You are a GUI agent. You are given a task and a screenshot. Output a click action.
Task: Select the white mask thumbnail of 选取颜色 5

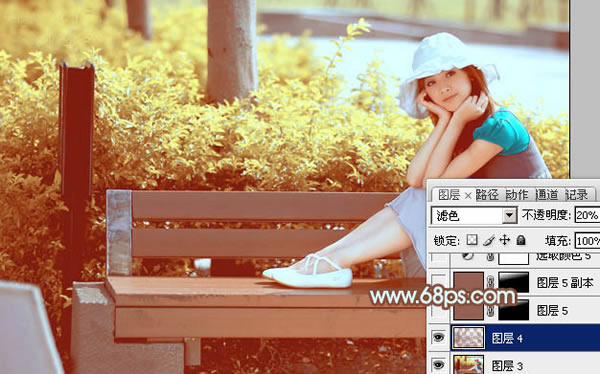pos(514,258)
